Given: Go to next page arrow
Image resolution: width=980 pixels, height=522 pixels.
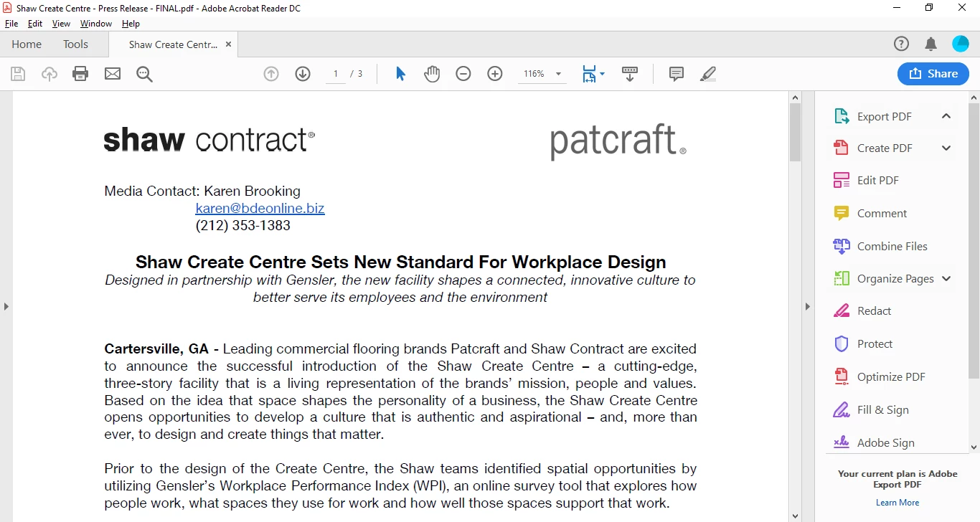Looking at the screenshot, I should (x=303, y=74).
